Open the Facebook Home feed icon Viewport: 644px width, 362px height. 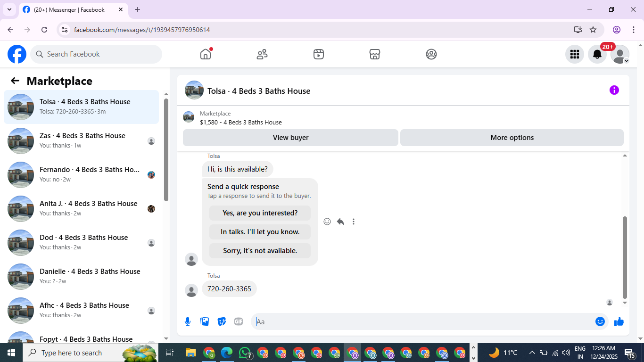(x=206, y=54)
